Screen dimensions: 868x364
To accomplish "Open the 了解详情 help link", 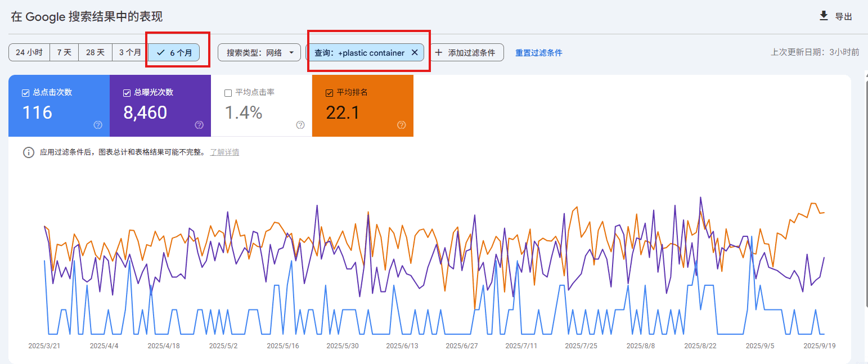I will click(x=224, y=152).
